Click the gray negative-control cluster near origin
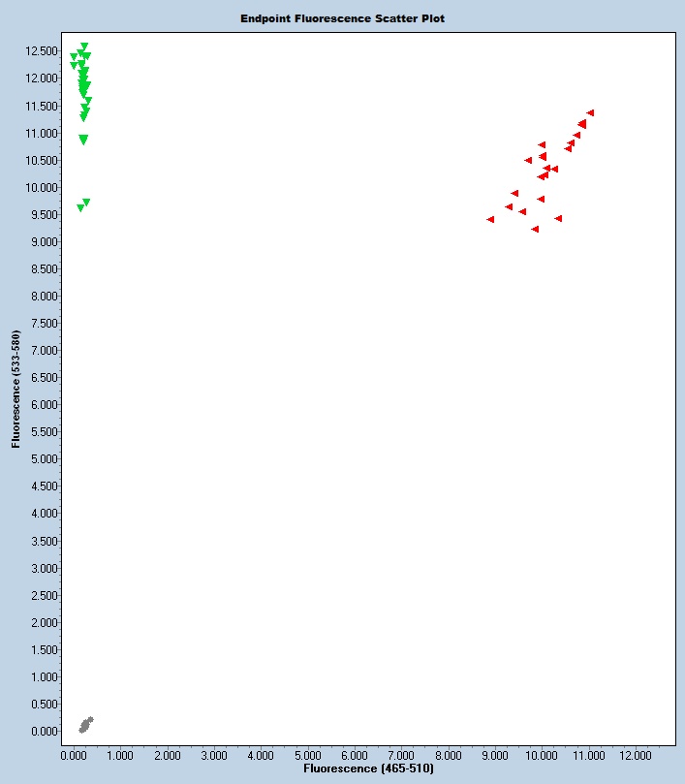The width and height of the screenshot is (685, 784). click(x=85, y=725)
